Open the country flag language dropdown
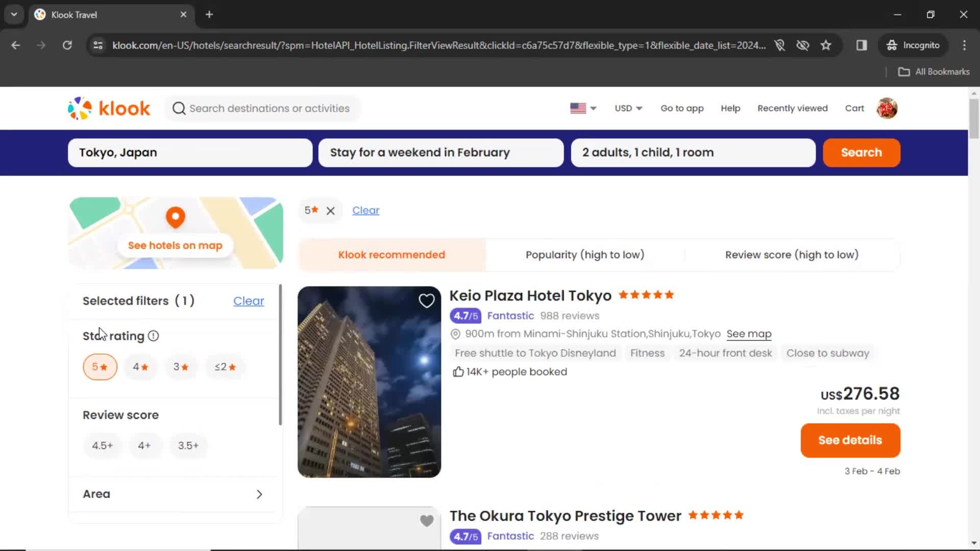The image size is (980, 551). 583,108
